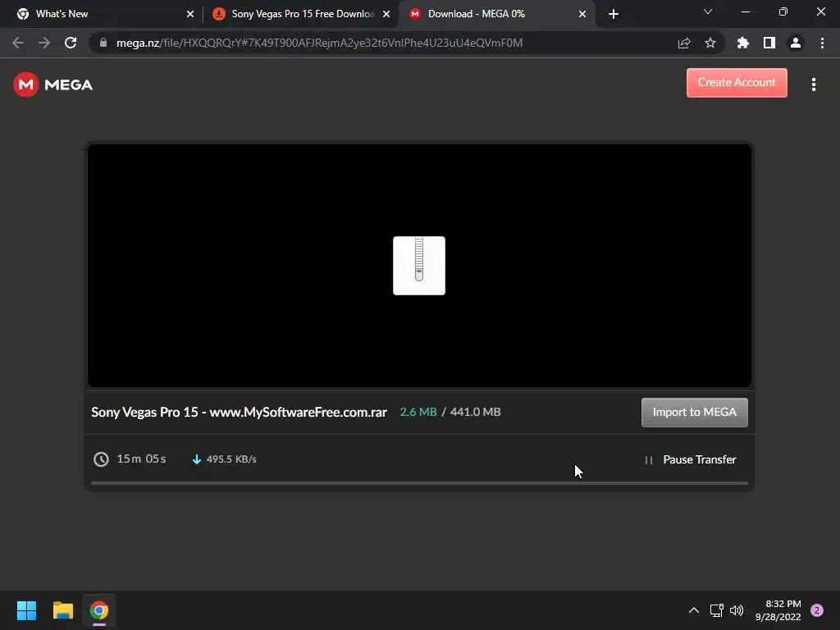Reload the current page
Screen dimensions: 840x630
[x=71, y=43]
